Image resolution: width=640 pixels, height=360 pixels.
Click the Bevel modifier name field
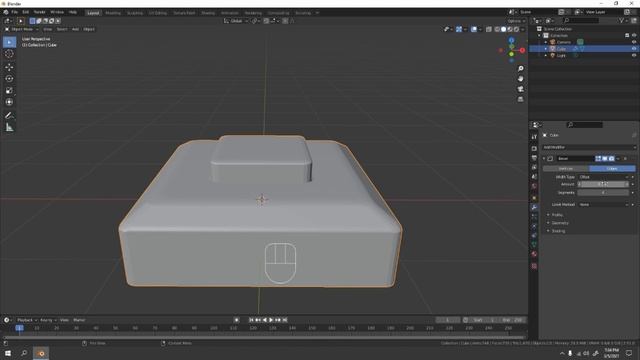tap(576, 158)
